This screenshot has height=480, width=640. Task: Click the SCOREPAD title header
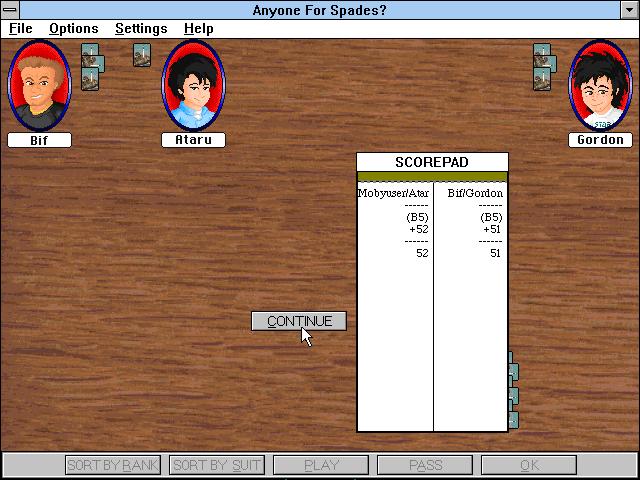(432, 162)
